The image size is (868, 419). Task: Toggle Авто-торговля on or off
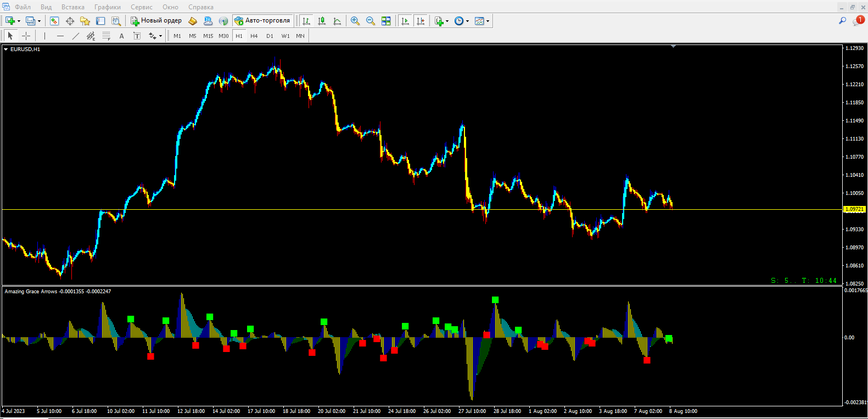coord(262,21)
